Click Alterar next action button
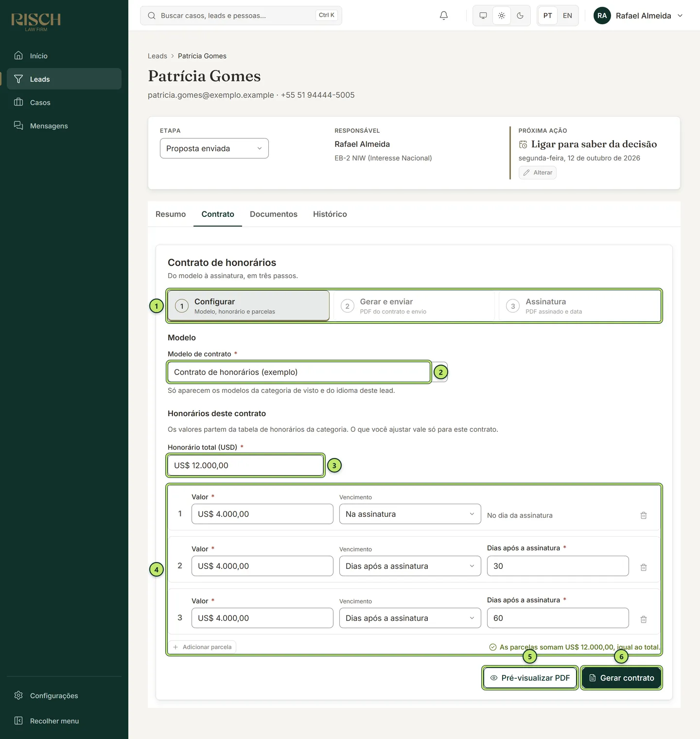Viewport: 700px width, 739px height. pyautogui.click(x=538, y=173)
